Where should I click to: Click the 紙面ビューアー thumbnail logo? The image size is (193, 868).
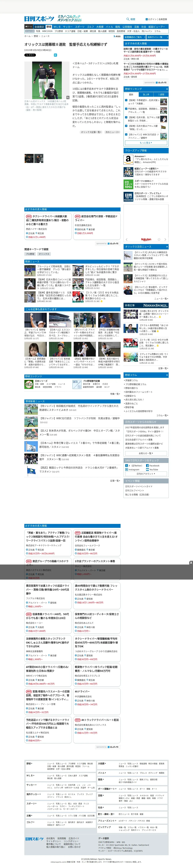128,172
